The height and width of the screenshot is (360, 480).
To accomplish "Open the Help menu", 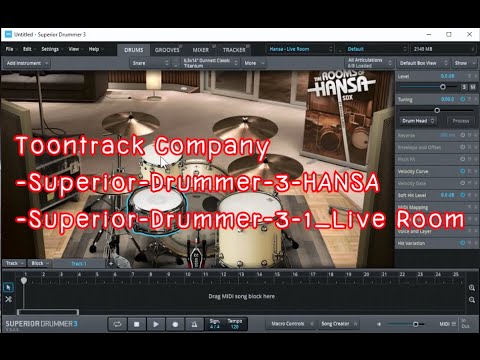I will (95, 49).
